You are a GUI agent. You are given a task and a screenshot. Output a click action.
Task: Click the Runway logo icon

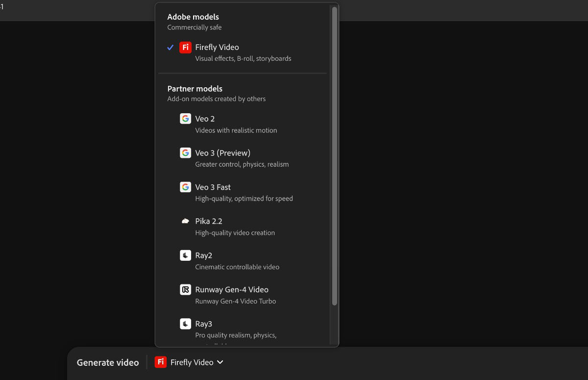[x=185, y=289]
